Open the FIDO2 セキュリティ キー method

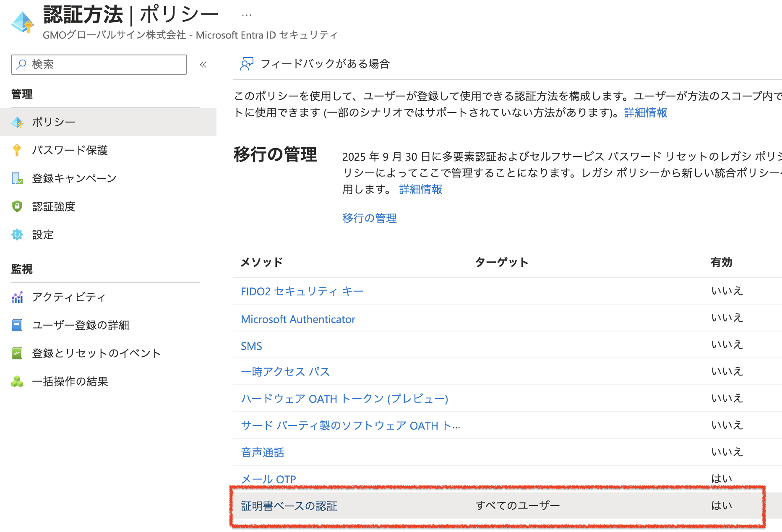[x=302, y=291]
